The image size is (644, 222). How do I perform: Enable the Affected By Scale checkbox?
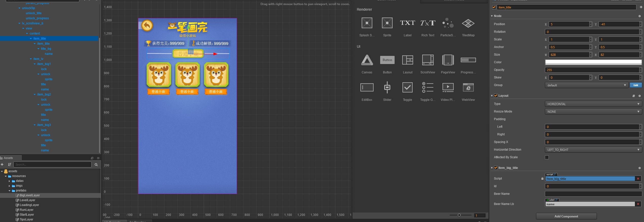pyautogui.click(x=547, y=157)
